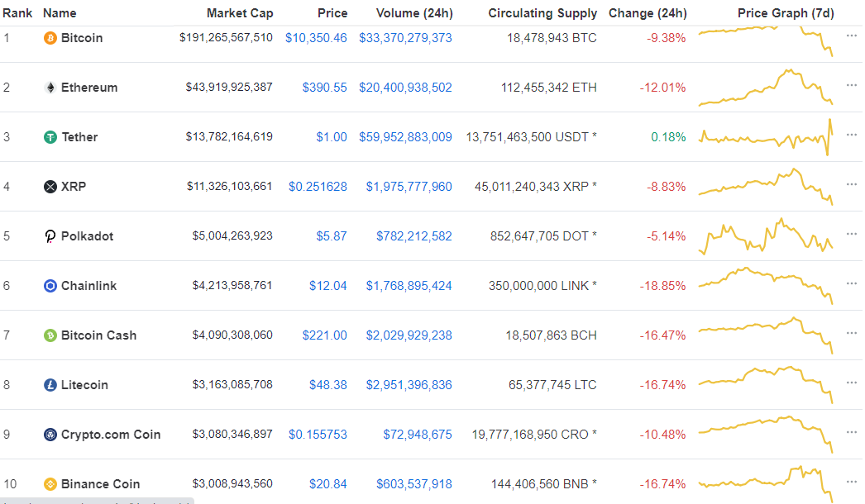Click Bitcoin's volume $33,370,279,373
The height and width of the screenshot is (504, 865).
click(405, 38)
